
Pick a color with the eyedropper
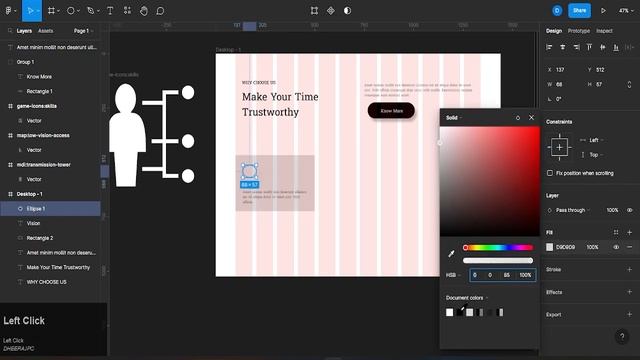[451, 253]
